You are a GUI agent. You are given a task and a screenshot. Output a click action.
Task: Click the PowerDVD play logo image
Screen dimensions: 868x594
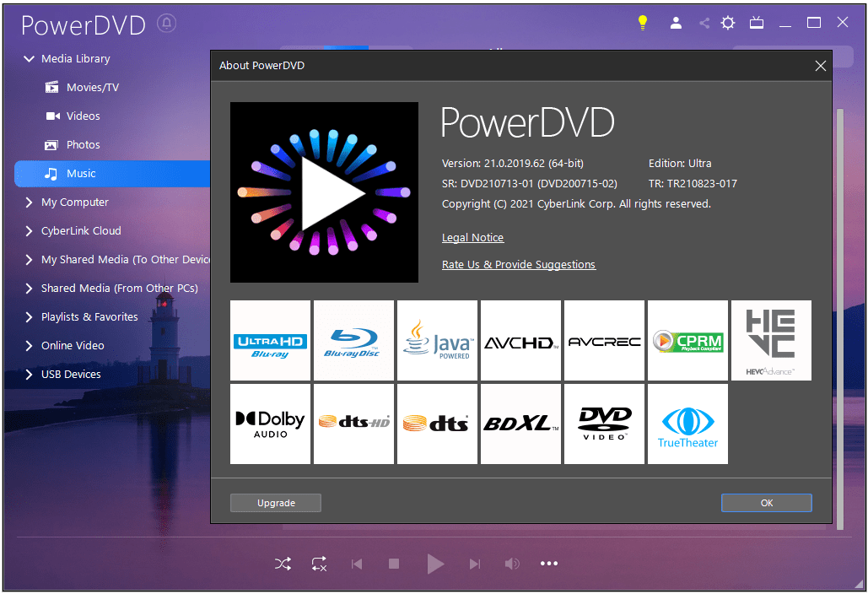click(325, 192)
